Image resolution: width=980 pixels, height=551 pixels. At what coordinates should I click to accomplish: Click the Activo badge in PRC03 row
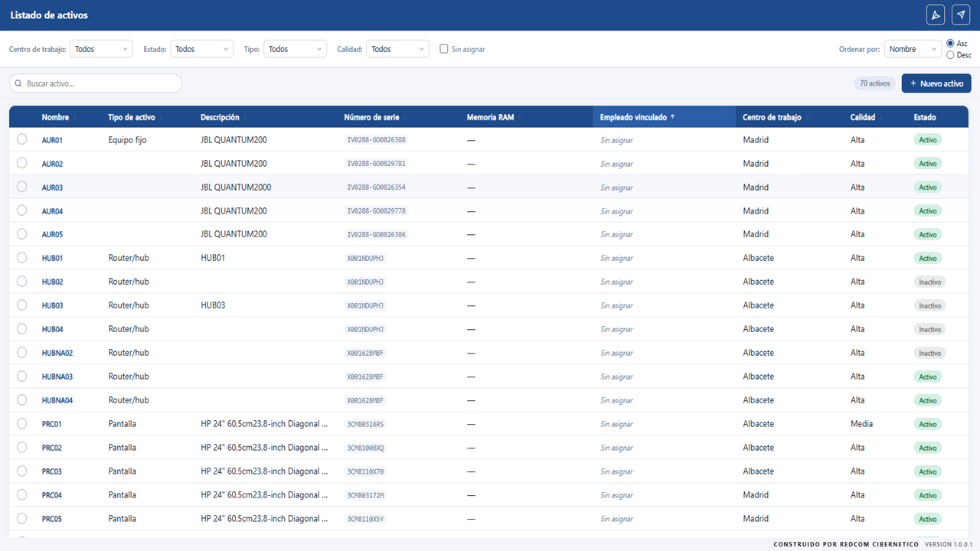tap(927, 471)
